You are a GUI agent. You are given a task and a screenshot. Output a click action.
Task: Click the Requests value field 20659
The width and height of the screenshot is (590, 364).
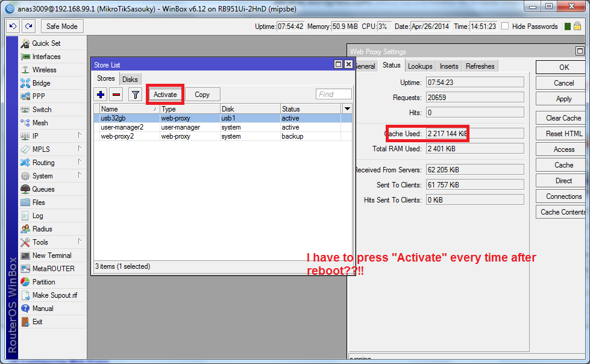(475, 98)
